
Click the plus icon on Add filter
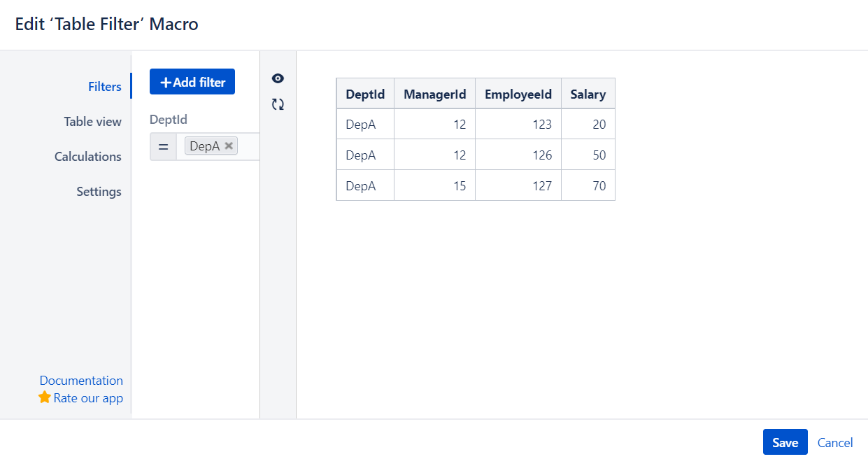click(166, 81)
